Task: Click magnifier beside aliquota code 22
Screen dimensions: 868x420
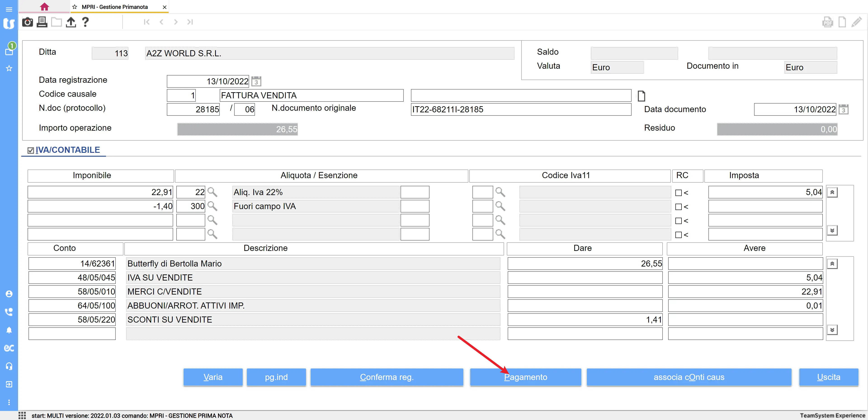Action: 212,192
